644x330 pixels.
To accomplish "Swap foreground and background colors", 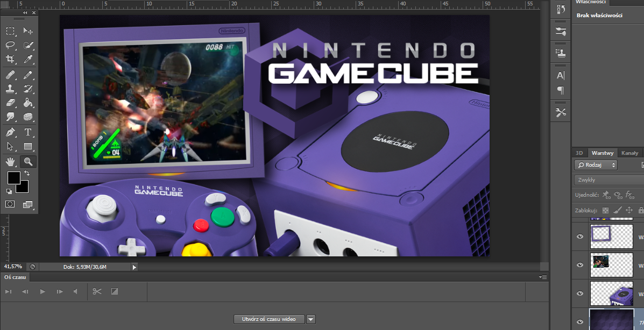I will pos(27,173).
